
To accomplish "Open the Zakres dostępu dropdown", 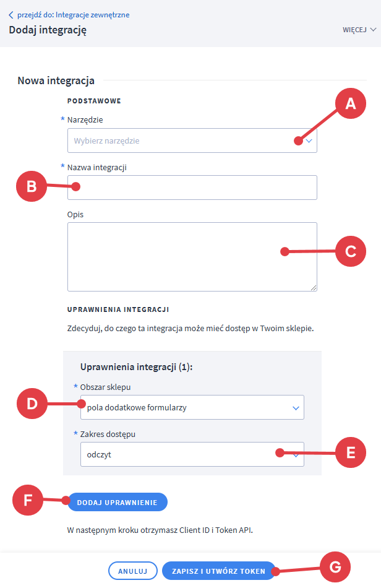I will click(x=192, y=454).
